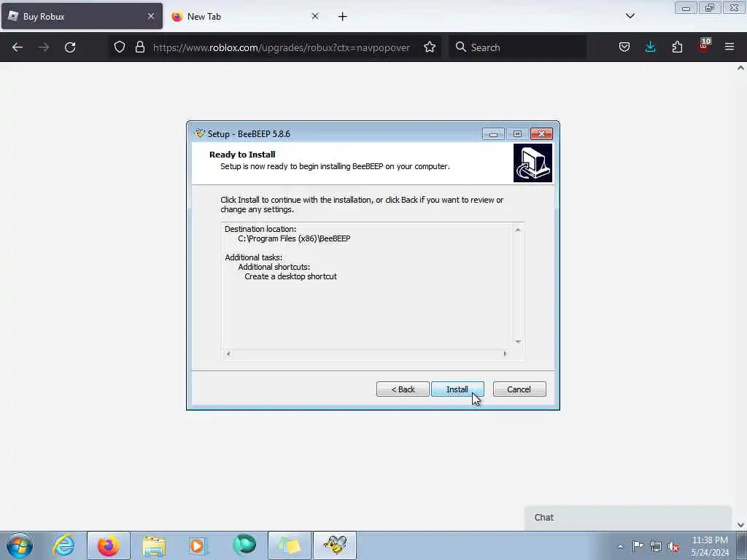Click the summary box left scroll arrow

pos(228,354)
